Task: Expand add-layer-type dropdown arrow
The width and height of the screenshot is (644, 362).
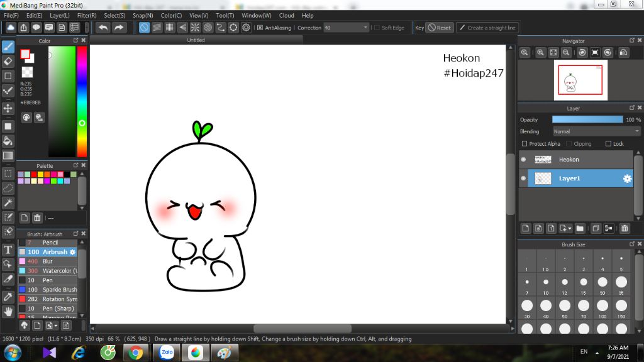Action: (x=570, y=229)
